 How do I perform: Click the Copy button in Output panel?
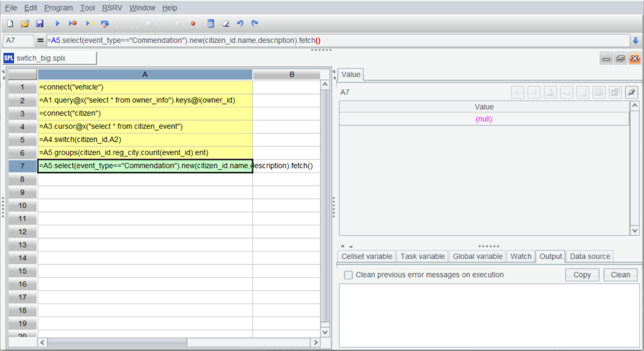(x=582, y=275)
